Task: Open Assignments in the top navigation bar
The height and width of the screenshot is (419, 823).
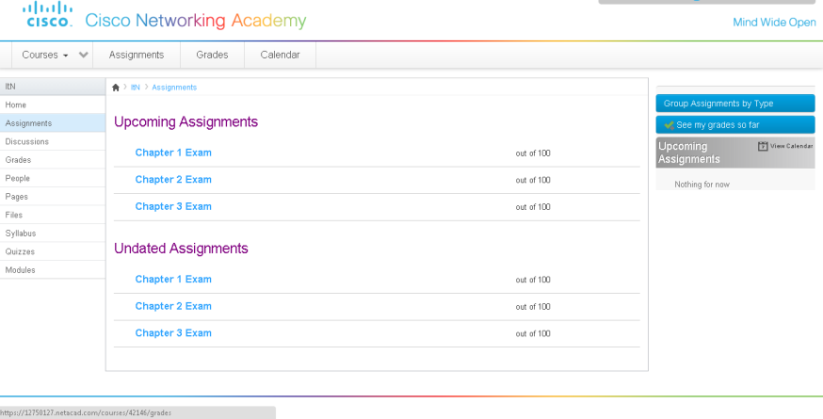Action: [x=136, y=55]
